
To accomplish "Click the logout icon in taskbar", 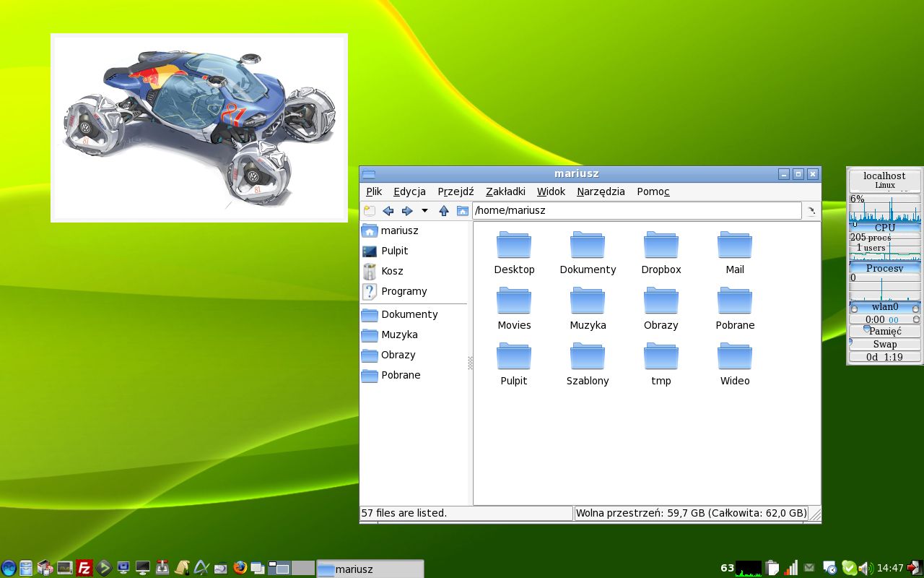I will pyautogui.click(x=915, y=568).
